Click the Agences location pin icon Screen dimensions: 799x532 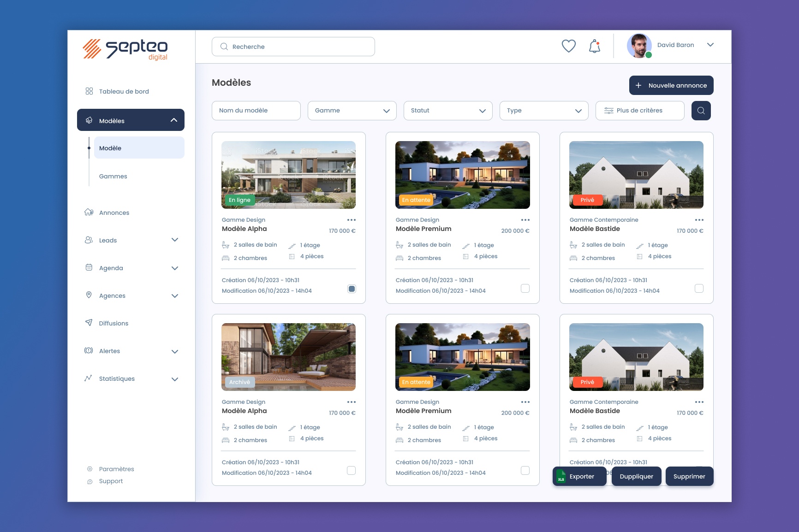(x=89, y=295)
